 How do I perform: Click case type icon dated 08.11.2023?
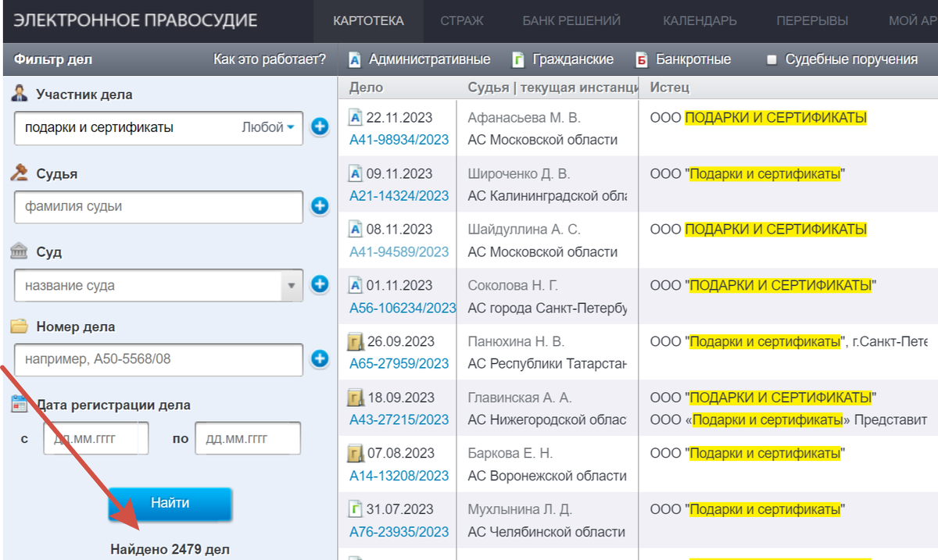click(x=356, y=230)
